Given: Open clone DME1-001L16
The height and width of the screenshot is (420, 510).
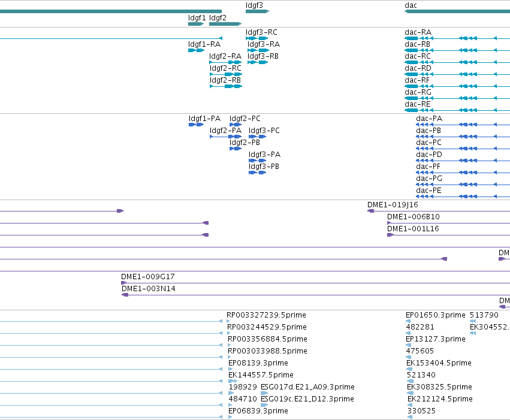Looking at the screenshot, I should click(413, 229).
